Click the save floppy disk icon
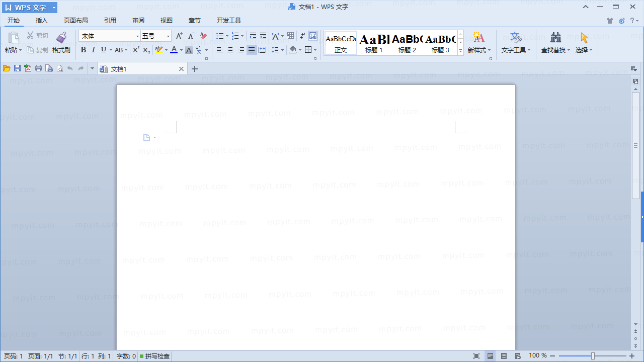This screenshot has width=644, height=362. 17,68
